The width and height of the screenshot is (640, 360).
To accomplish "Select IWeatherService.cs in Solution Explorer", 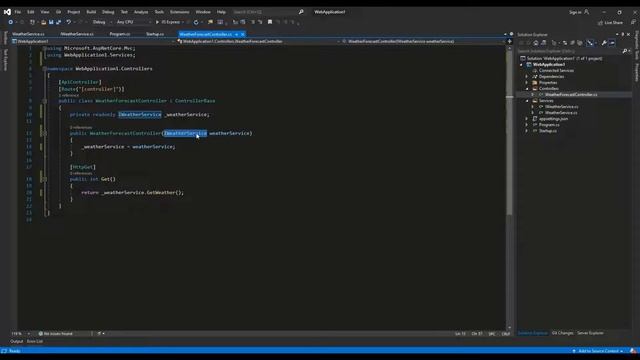I will pyautogui.click(x=561, y=107).
